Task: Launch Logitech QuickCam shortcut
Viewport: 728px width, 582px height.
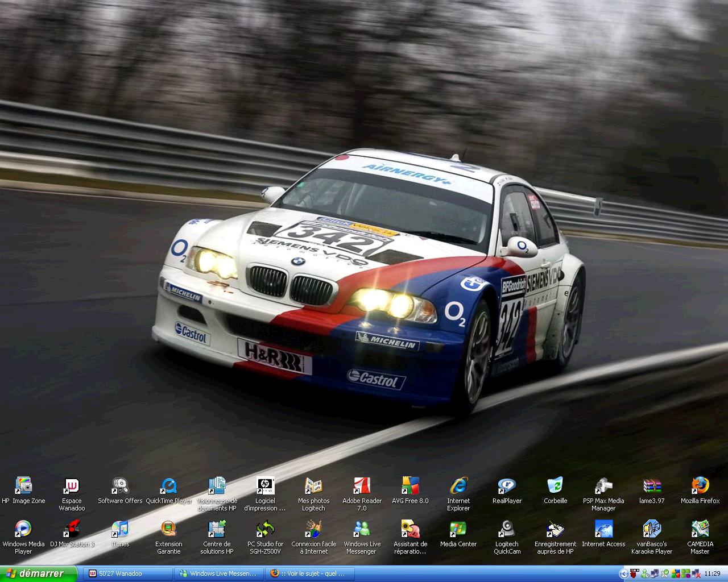Action: (507, 537)
